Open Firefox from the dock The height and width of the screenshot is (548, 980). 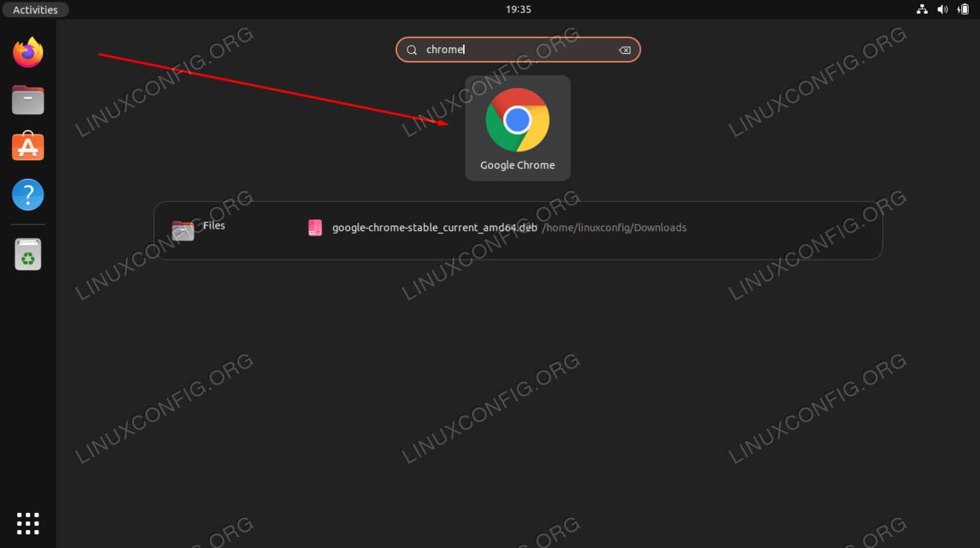click(28, 53)
